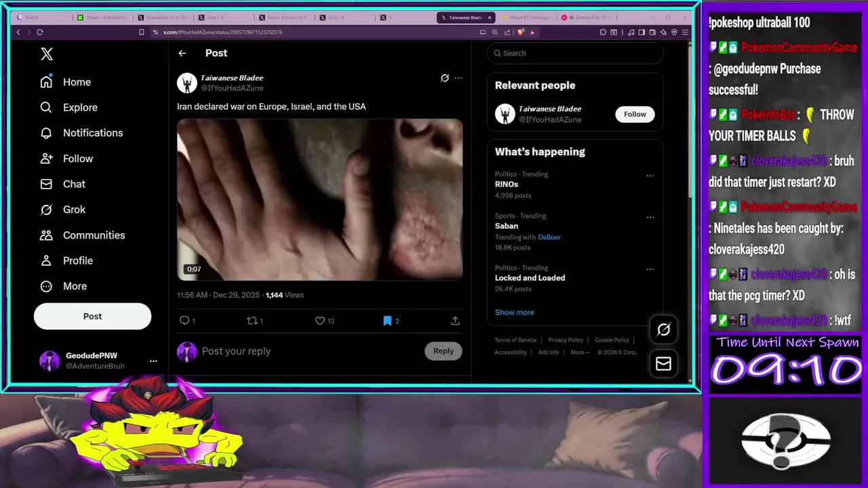The height and width of the screenshot is (488, 868).
Task: Open Profile in the sidebar
Action: point(66,260)
